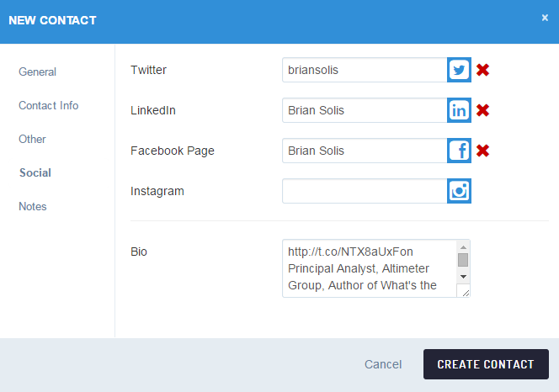This screenshot has height=392, width=559.
Task: Remove the Twitter handle with red X
Action: tap(482, 70)
